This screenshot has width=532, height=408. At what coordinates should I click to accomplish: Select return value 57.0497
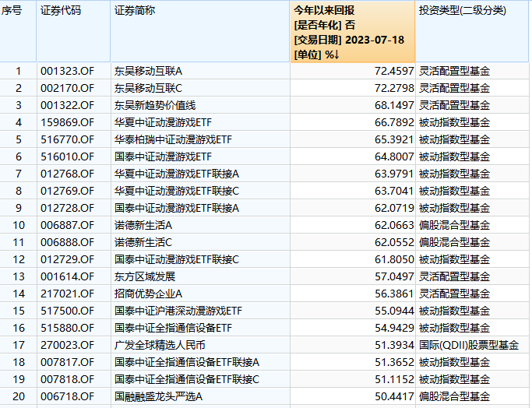(x=394, y=276)
